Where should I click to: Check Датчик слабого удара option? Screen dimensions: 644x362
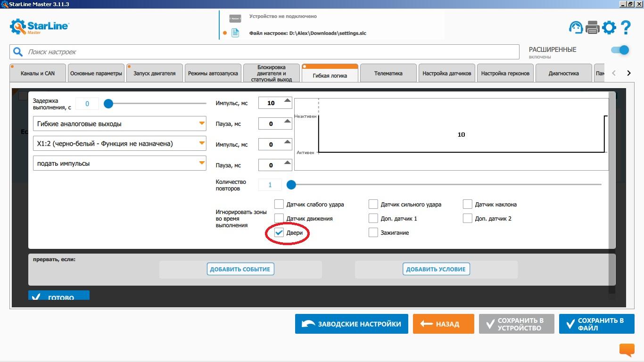coord(279,204)
